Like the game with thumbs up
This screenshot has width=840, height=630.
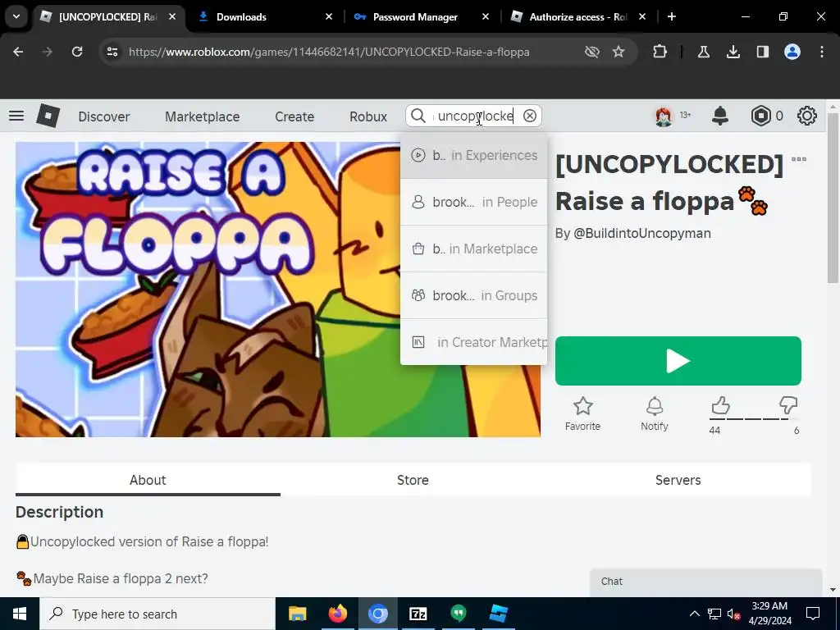(720, 405)
